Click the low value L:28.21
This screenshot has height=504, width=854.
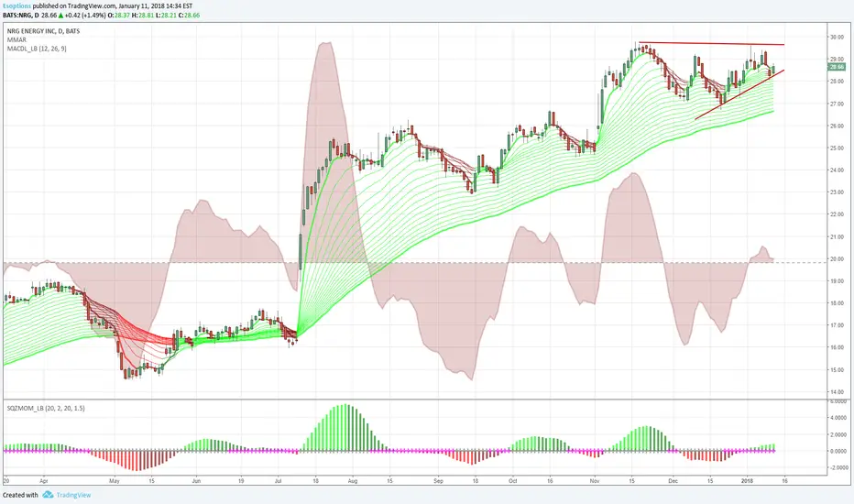(166, 16)
